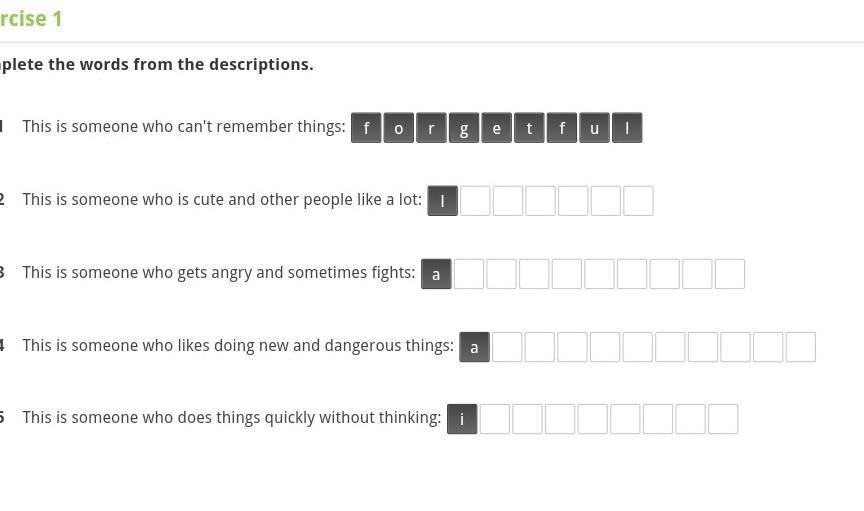The height and width of the screenshot is (511, 864).
Task: Click the 't' tile in forgetful
Action: pos(529,128)
